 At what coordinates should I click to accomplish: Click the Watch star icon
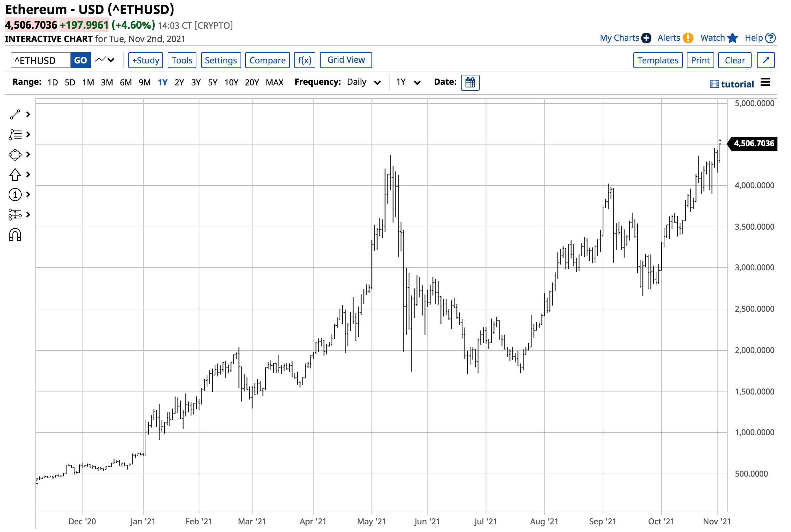coord(733,38)
